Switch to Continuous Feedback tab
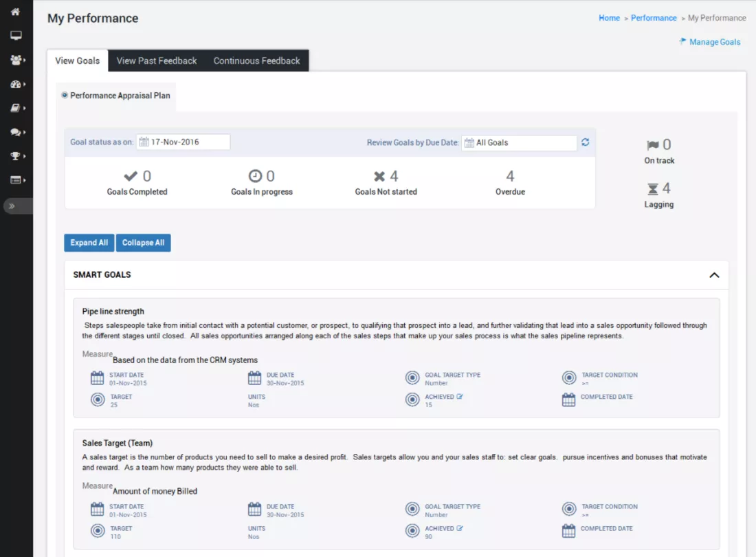 256,61
